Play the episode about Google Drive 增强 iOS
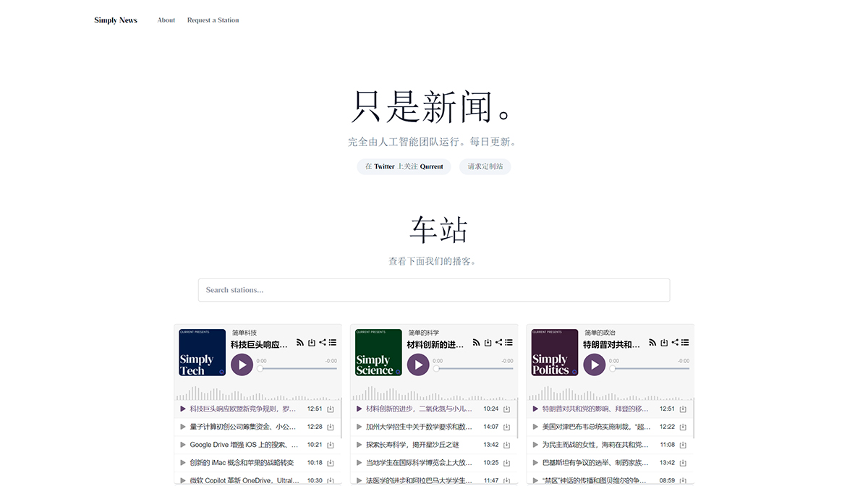 click(183, 444)
